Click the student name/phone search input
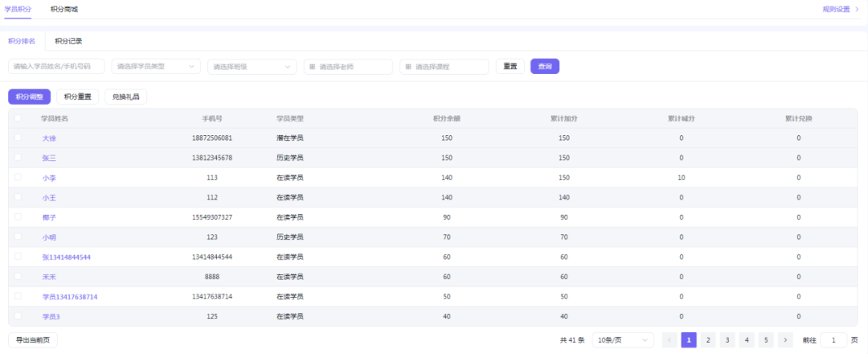Viewport: 868px width, 354px height. click(x=56, y=67)
